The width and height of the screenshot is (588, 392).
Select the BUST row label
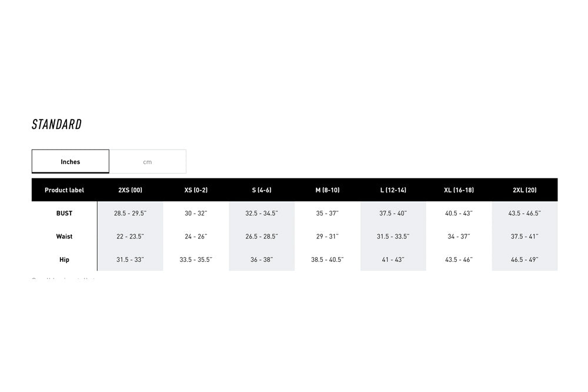point(64,213)
